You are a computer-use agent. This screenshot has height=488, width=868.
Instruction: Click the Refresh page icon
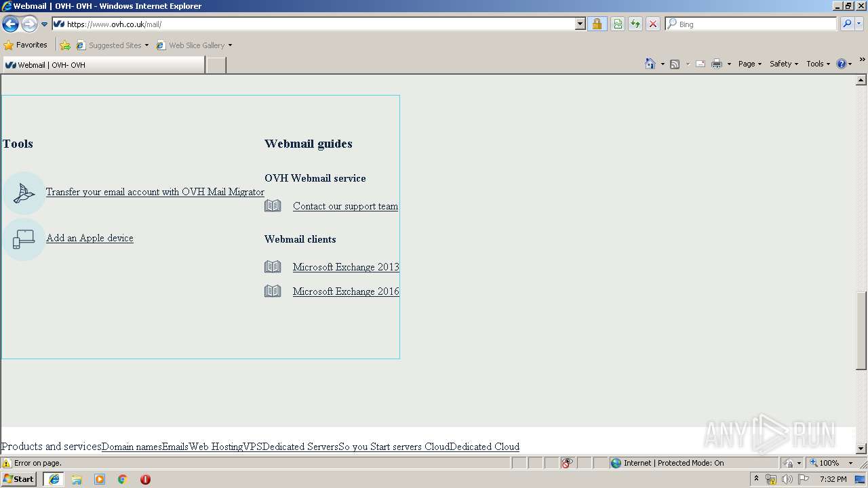click(x=635, y=24)
